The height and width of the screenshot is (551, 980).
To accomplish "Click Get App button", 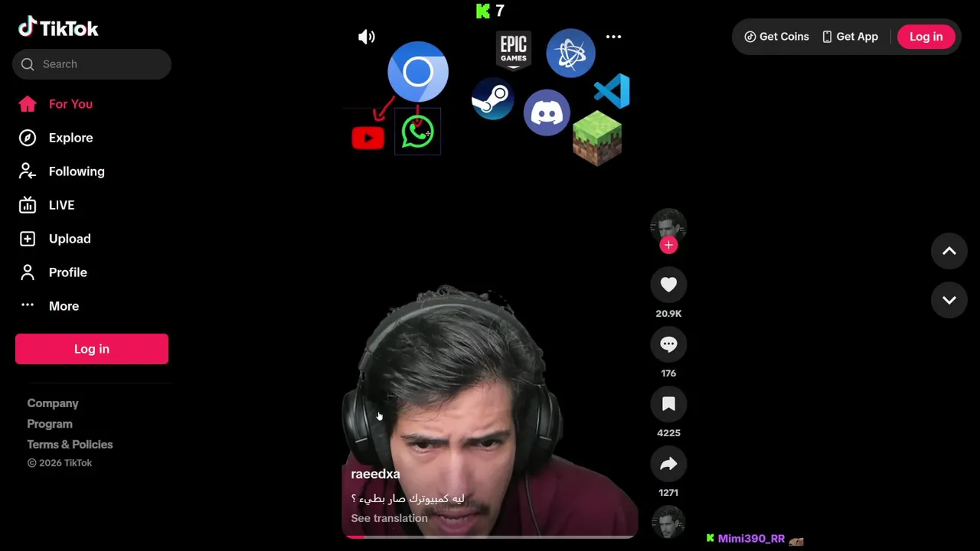I will (850, 37).
